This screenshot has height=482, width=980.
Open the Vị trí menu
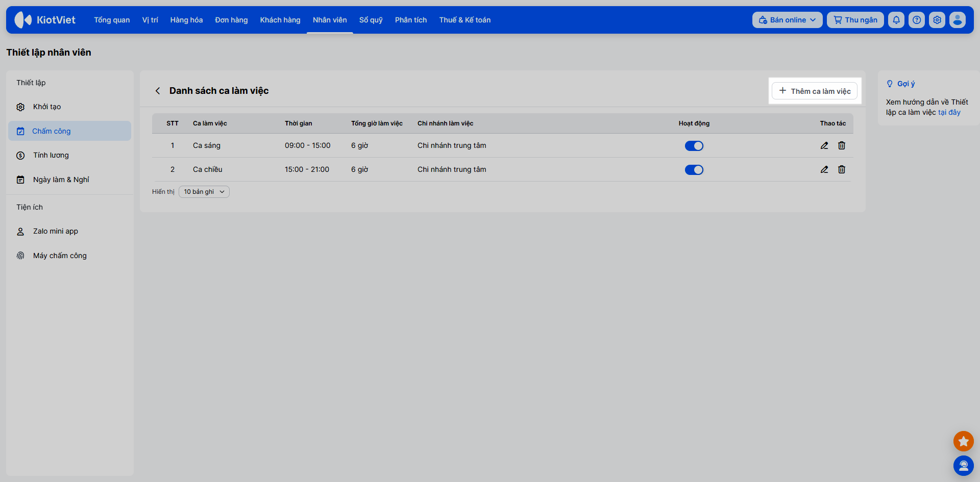(x=150, y=20)
